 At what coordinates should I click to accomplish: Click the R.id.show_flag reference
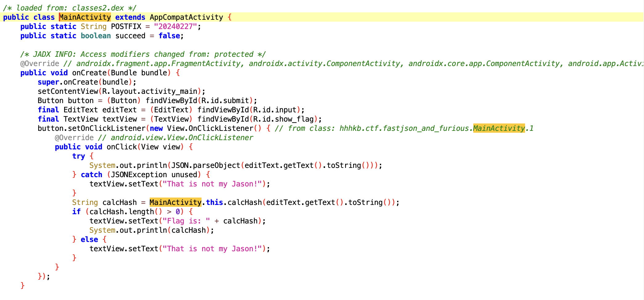click(283, 119)
